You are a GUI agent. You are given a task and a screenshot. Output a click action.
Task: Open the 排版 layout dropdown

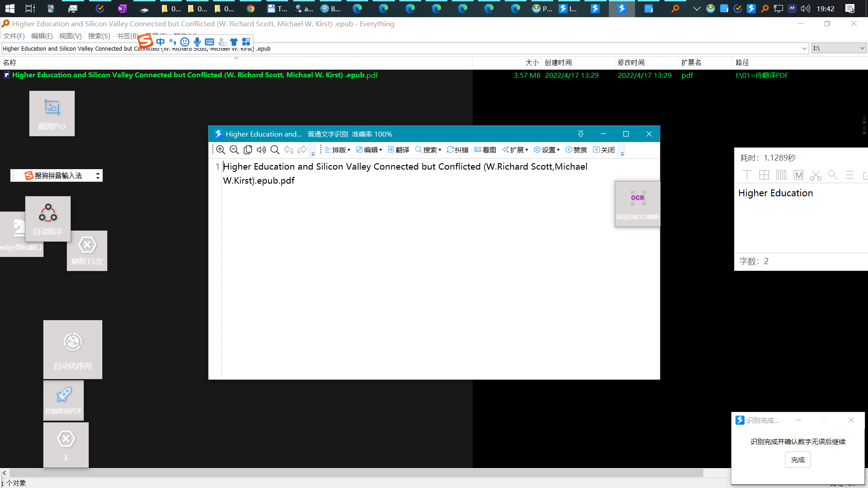pyautogui.click(x=337, y=150)
